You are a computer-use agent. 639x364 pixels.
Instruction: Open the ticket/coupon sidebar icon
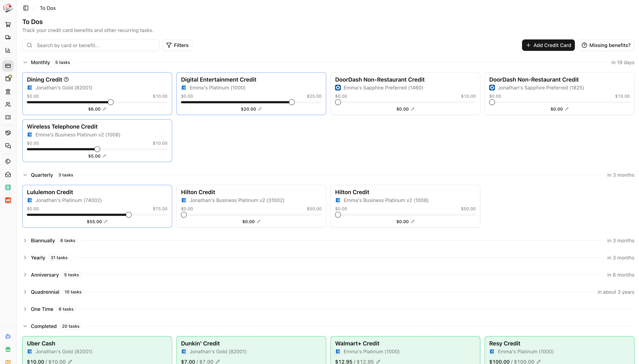[x=8, y=117]
